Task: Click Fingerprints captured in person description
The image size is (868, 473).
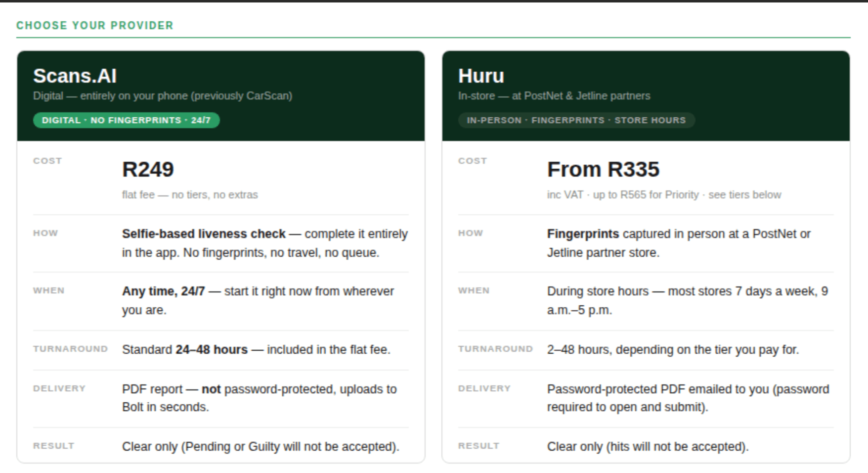Action: point(679,243)
